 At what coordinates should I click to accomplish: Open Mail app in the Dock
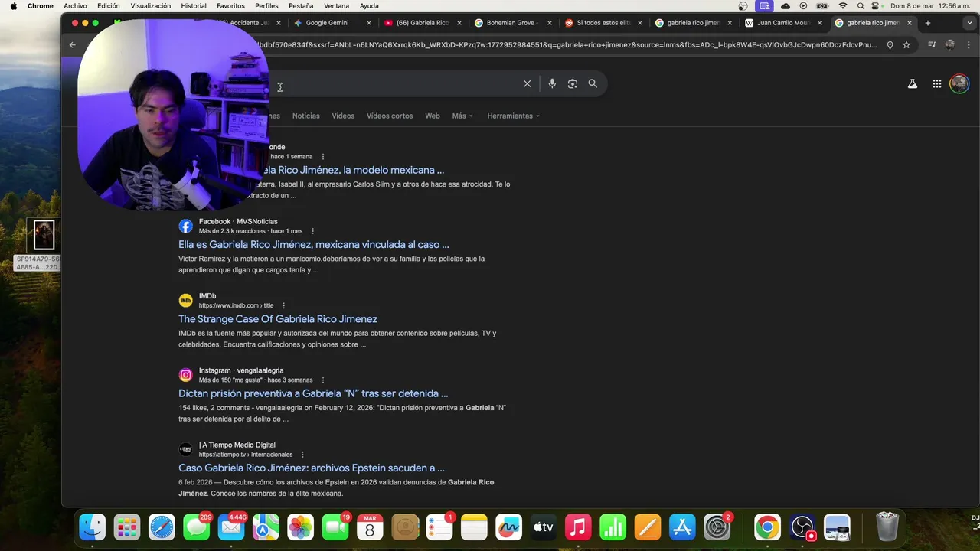click(x=231, y=527)
